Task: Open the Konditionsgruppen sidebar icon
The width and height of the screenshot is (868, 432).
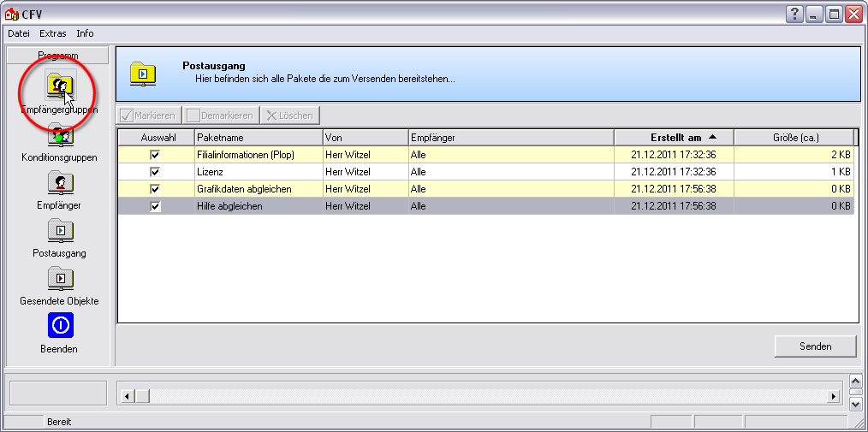Action: pyautogui.click(x=60, y=135)
